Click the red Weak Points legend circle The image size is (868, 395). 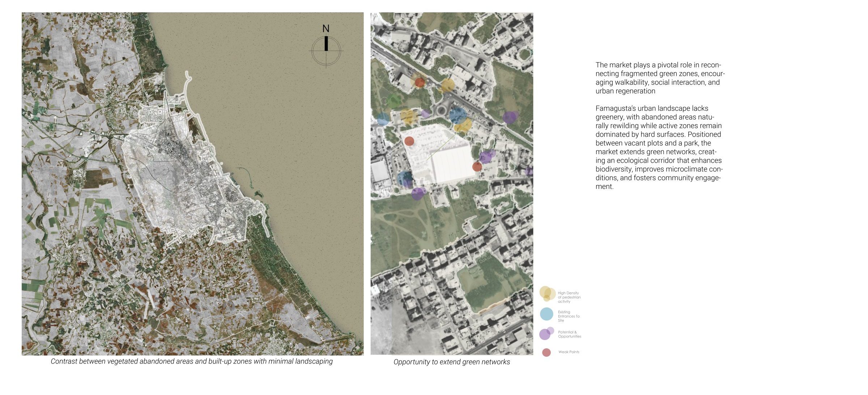click(x=546, y=352)
